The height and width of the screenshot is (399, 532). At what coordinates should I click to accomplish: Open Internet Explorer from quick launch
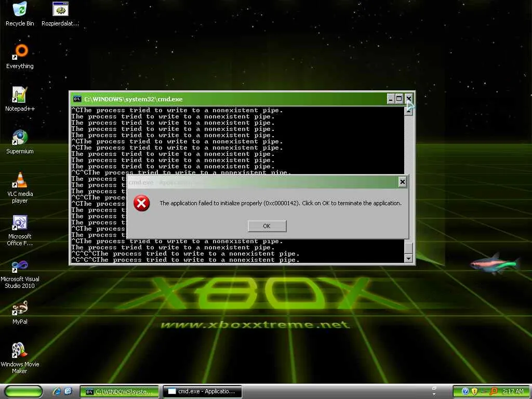pos(57,392)
